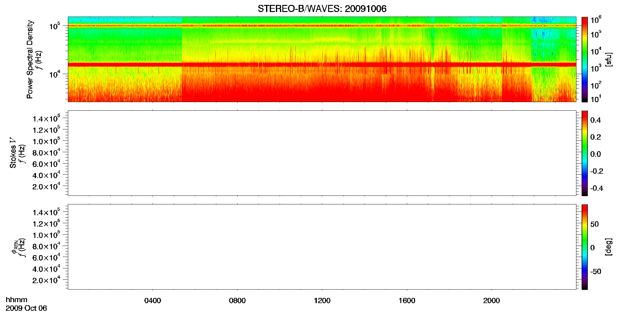Click the thin red line at 10^5 Hz

coord(322,26)
